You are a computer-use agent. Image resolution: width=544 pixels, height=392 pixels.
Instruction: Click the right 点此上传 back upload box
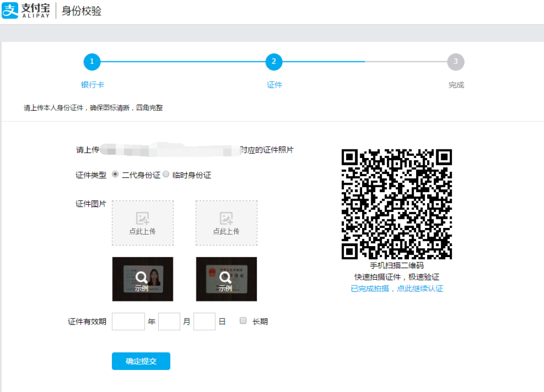click(227, 223)
